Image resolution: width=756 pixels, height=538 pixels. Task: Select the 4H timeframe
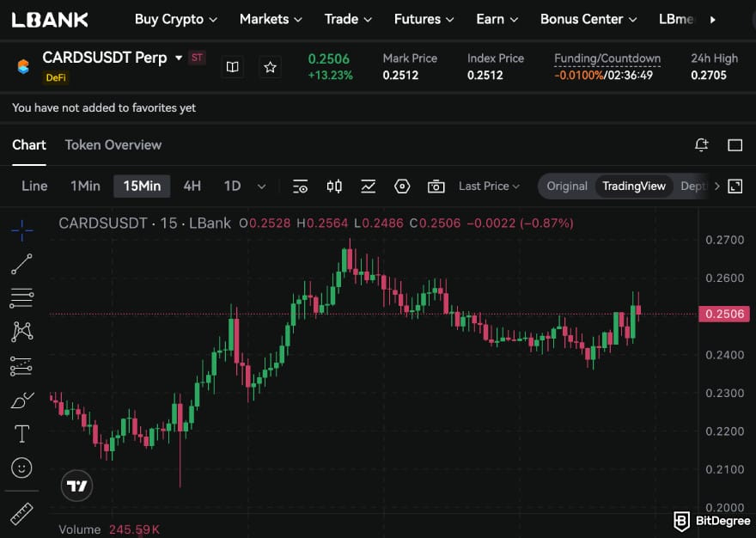coord(192,186)
